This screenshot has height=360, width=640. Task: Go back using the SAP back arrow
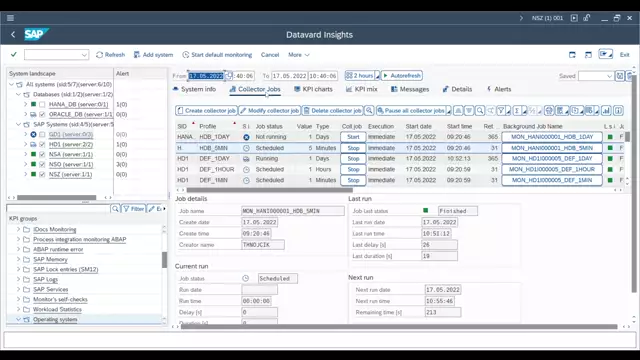click(13, 35)
